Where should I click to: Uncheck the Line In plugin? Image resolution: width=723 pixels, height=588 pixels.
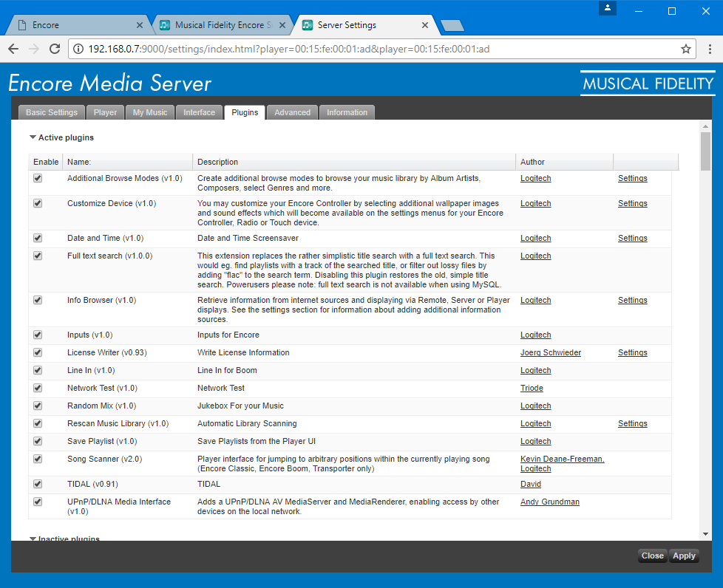(x=38, y=370)
